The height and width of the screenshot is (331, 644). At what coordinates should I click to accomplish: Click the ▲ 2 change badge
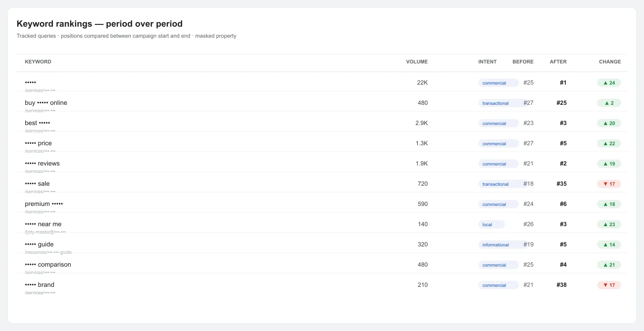pos(609,103)
